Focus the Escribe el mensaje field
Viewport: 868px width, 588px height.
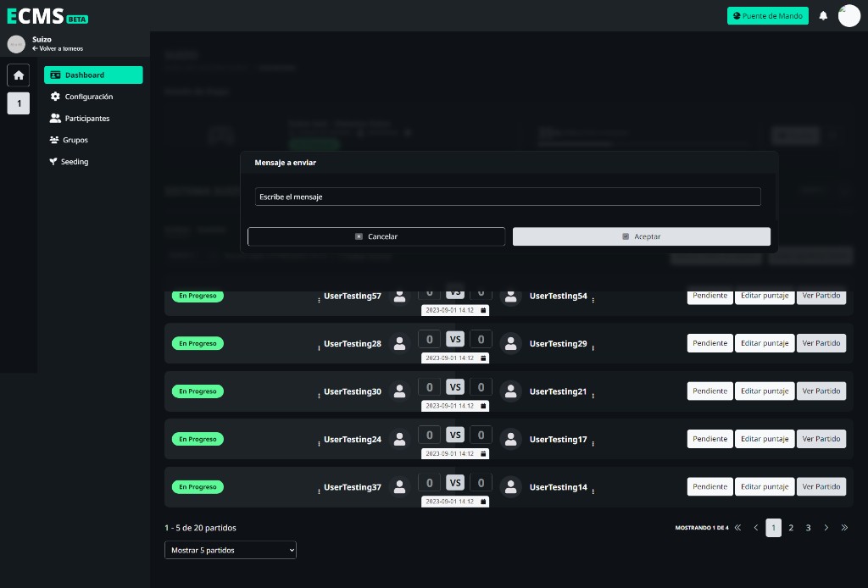click(x=508, y=197)
